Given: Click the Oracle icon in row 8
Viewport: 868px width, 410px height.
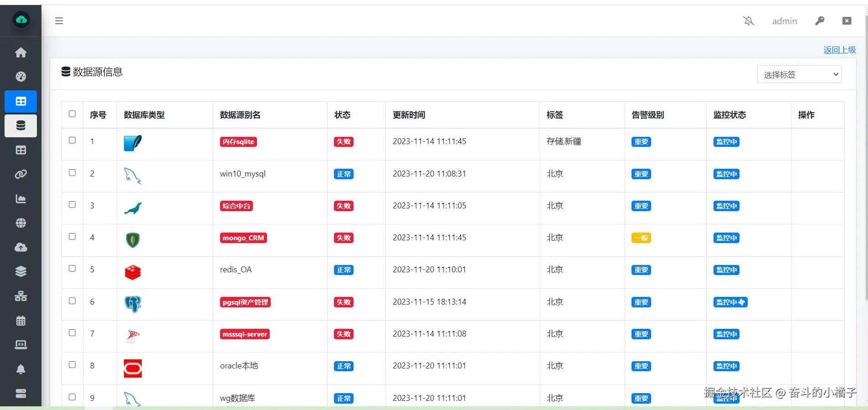Looking at the screenshot, I should pyautogui.click(x=133, y=368).
